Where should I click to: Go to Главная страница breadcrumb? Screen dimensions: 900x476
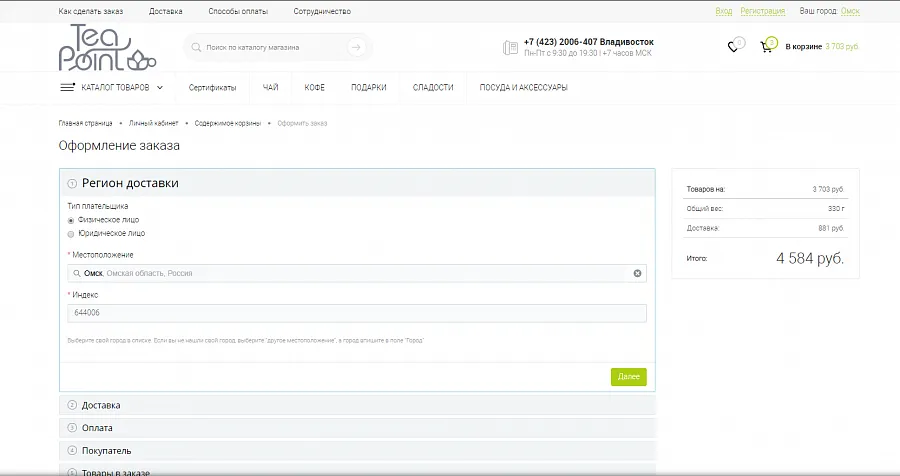pyautogui.click(x=86, y=123)
